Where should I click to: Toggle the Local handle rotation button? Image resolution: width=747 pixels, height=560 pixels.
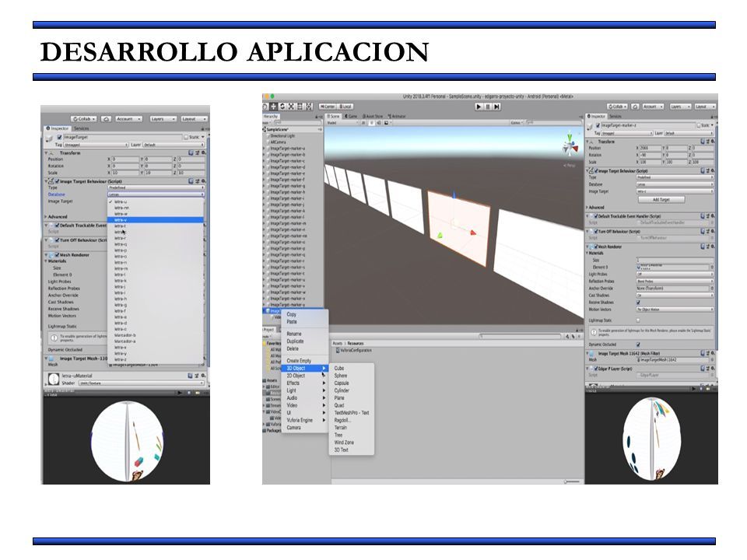tap(345, 107)
